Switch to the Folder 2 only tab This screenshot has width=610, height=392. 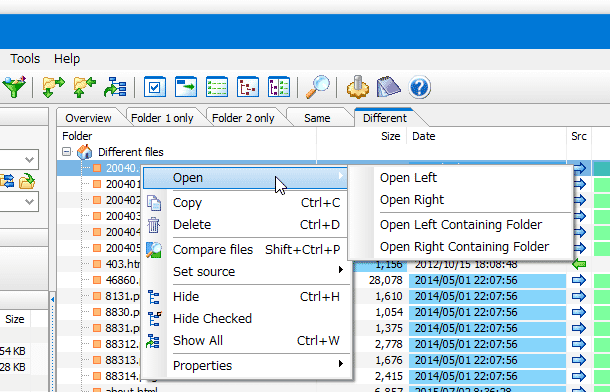[x=243, y=118]
